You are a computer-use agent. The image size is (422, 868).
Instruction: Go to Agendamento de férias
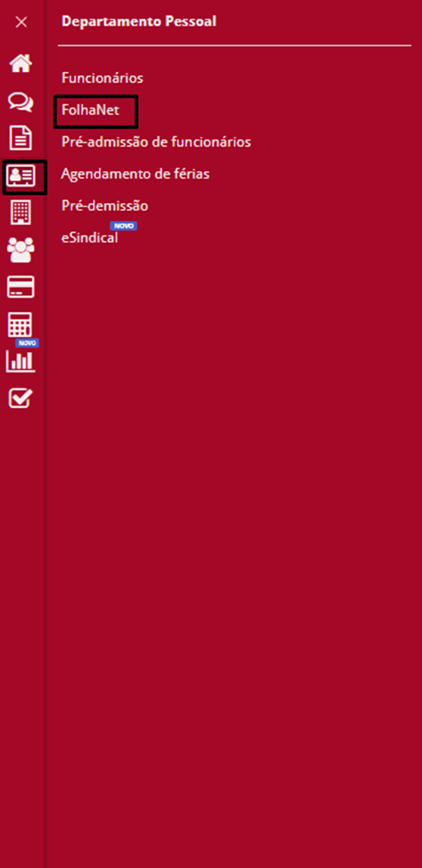(135, 174)
